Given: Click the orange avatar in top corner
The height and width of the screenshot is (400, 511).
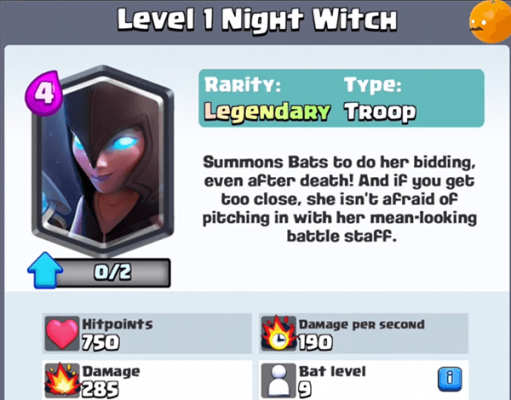Looking at the screenshot, I should point(489,22).
